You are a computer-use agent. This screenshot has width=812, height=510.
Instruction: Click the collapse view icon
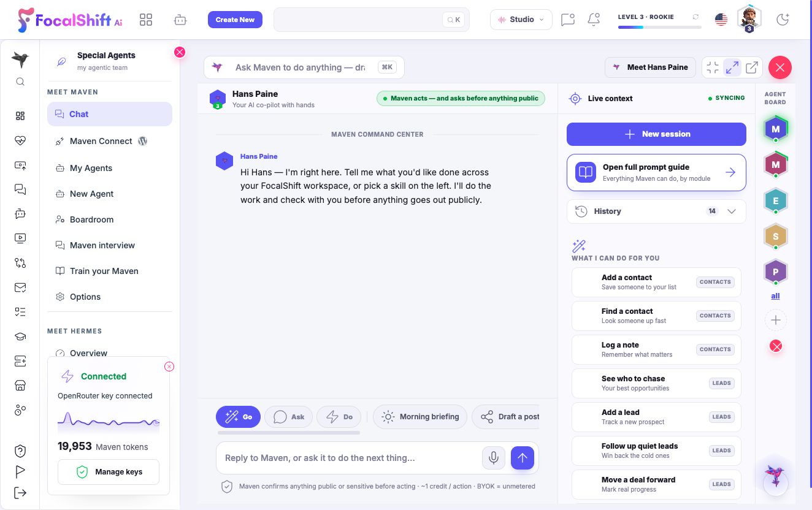(x=713, y=67)
